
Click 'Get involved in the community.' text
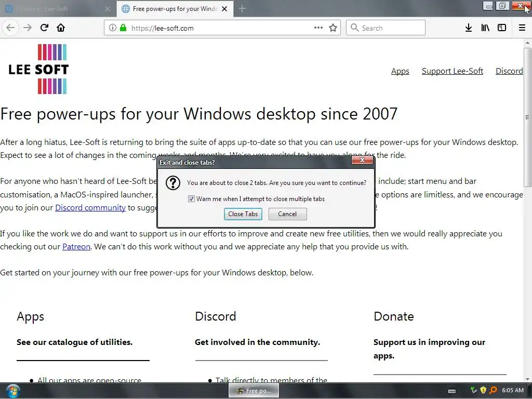pos(257,342)
